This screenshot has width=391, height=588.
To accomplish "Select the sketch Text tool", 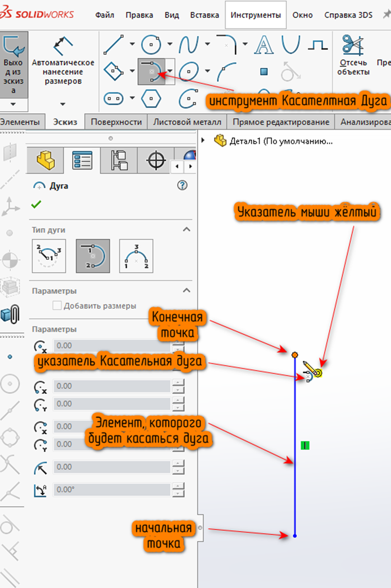I will [x=265, y=45].
